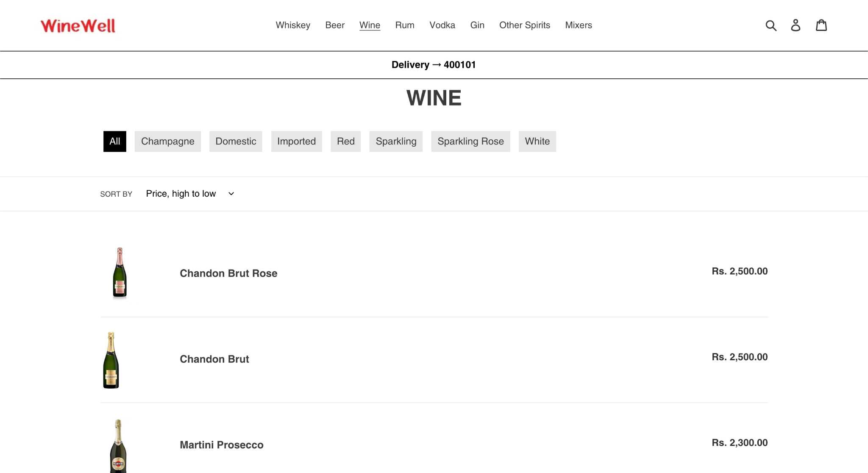Open the search icon in header

pyautogui.click(x=771, y=25)
